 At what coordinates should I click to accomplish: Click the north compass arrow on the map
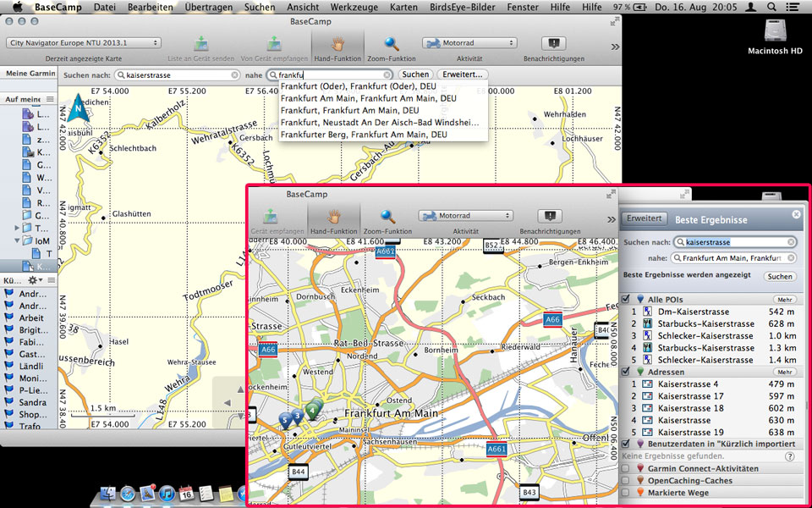(x=78, y=108)
